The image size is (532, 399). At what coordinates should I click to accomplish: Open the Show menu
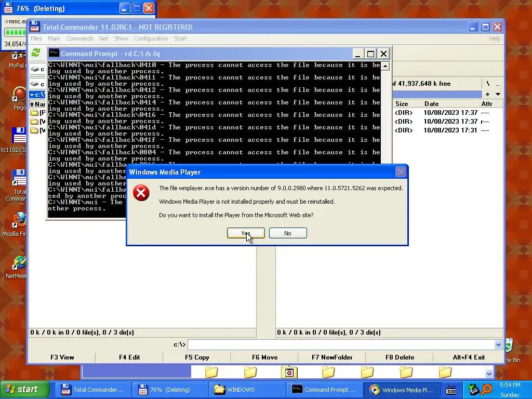click(121, 38)
